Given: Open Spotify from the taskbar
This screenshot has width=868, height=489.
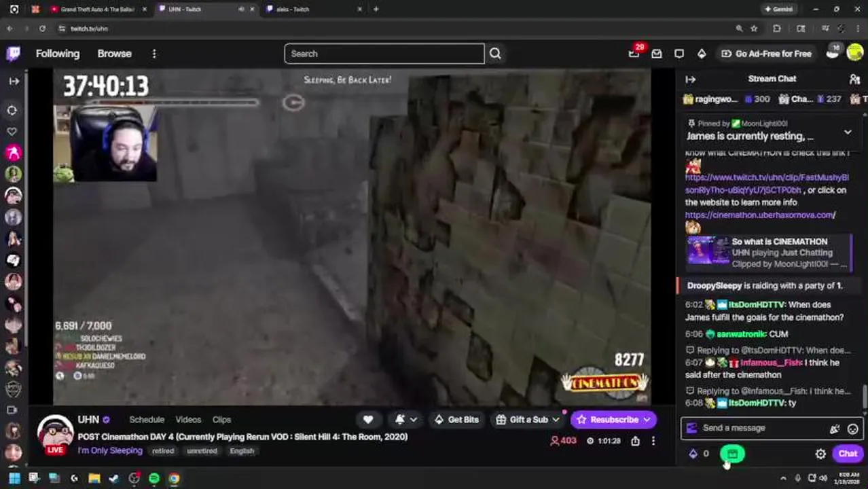Looking at the screenshot, I should tap(154, 478).
